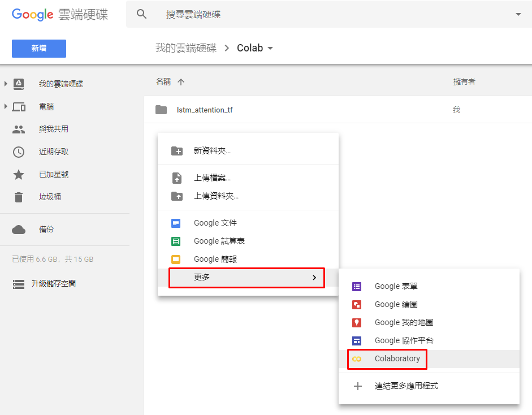Select 新資料夾 from context menu

click(212, 151)
